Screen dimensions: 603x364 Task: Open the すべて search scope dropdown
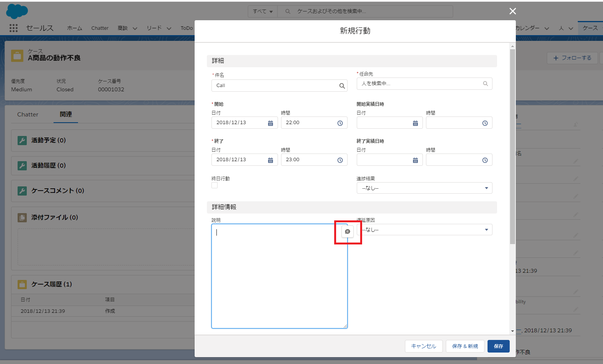coord(263,11)
